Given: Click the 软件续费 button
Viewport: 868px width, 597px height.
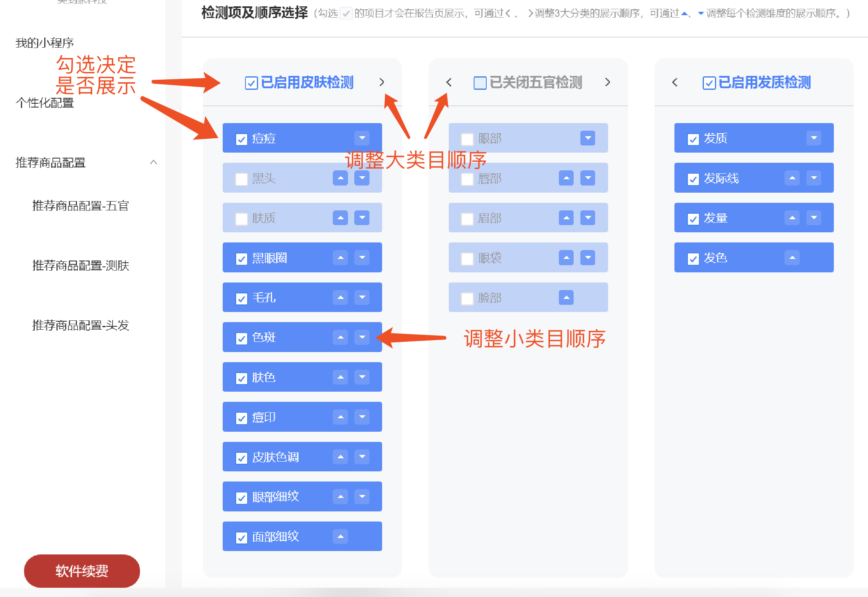Looking at the screenshot, I should pyautogui.click(x=82, y=571).
